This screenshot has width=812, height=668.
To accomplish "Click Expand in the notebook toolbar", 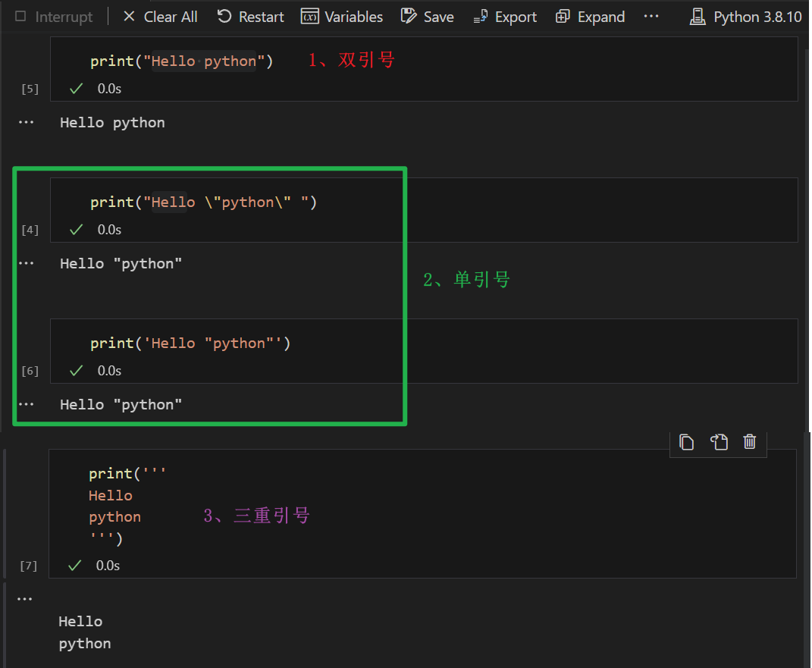I will tap(590, 17).
